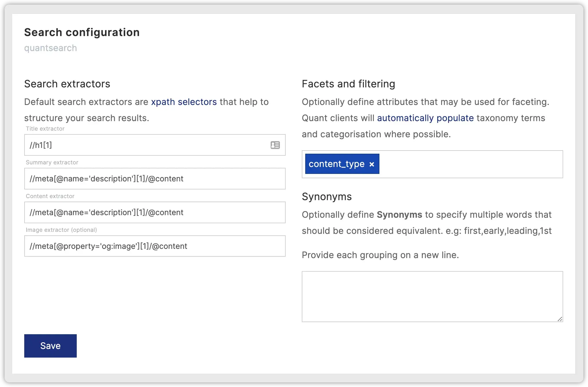588x387 pixels.
Task: Click the Content extractor field
Action: click(x=144, y=213)
